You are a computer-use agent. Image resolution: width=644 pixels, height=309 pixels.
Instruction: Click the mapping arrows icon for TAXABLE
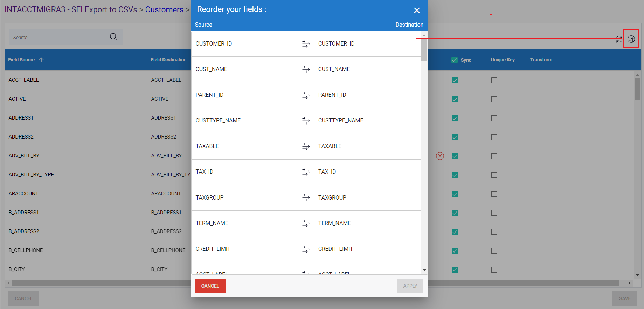tap(306, 146)
